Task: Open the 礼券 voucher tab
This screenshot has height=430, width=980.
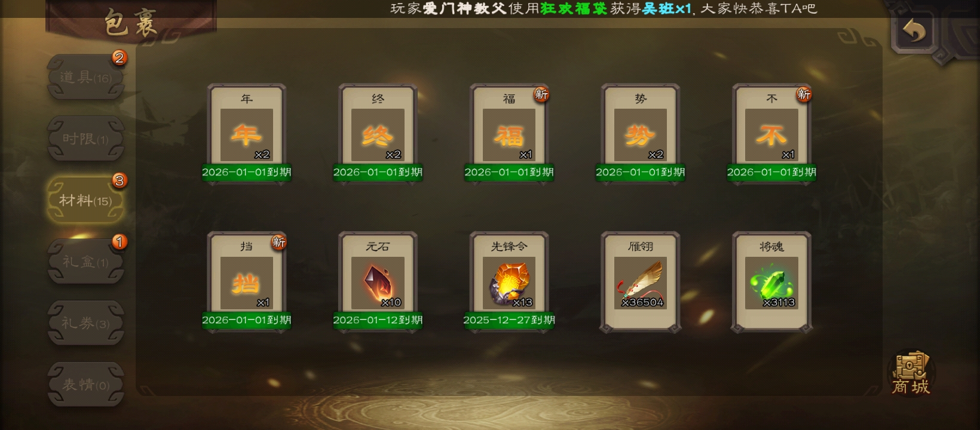Action: (x=85, y=323)
